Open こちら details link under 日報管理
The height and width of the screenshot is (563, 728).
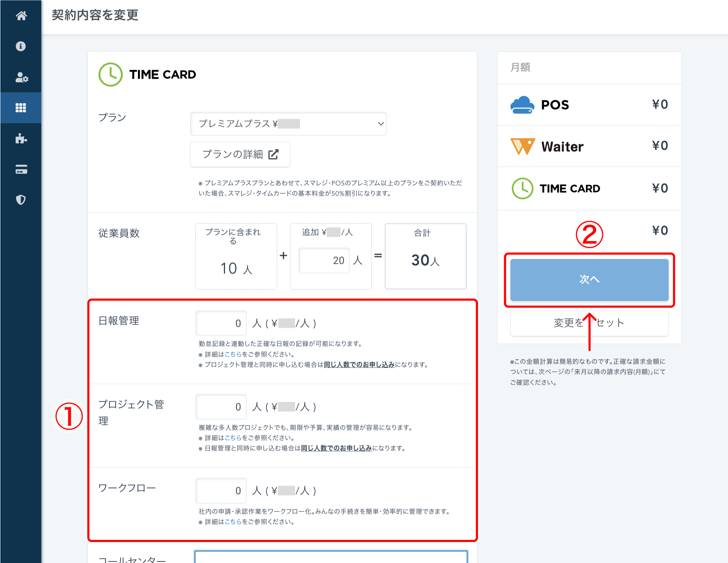coord(233,354)
